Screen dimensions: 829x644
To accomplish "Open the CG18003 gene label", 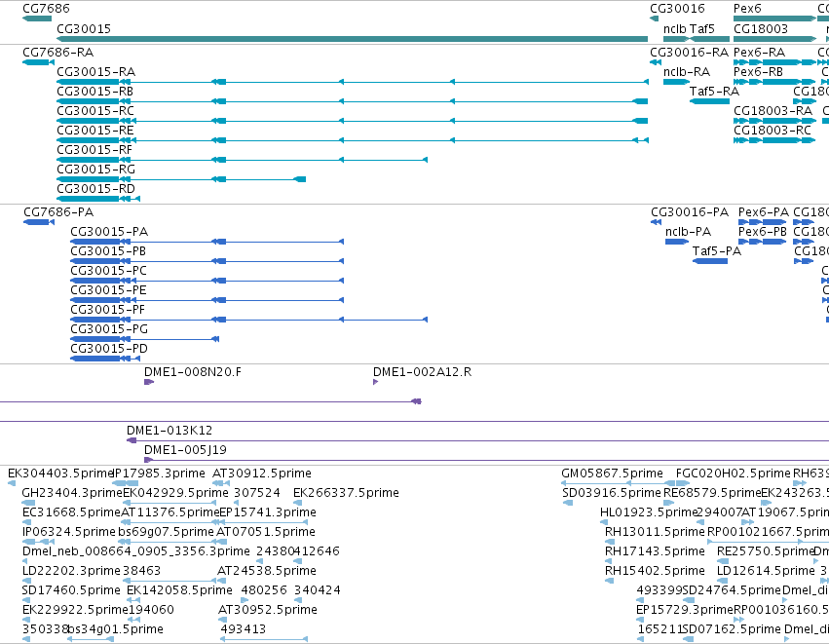I will (761, 28).
